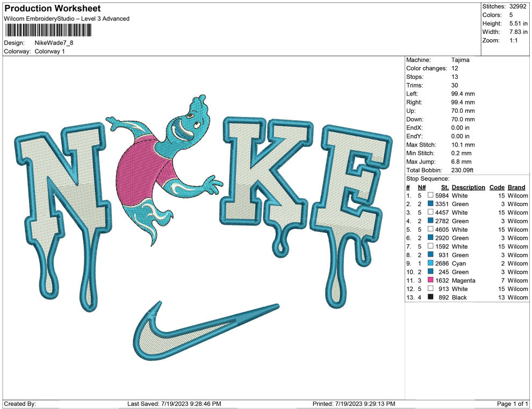Click the 'Stop Sequence:' heading
This screenshot has width=532, height=409.
pos(428,178)
